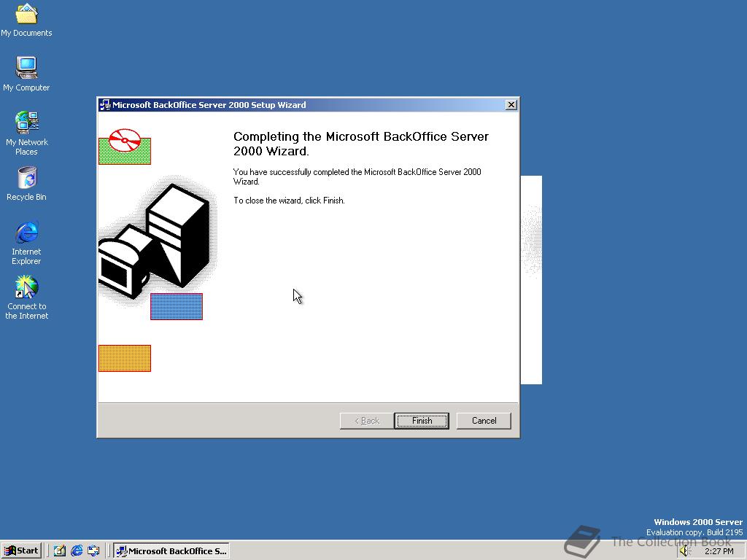This screenshot has height=560, width=747.
Task: Select the Internet Explorer desktop icon
Action: (x=26, y=243)
